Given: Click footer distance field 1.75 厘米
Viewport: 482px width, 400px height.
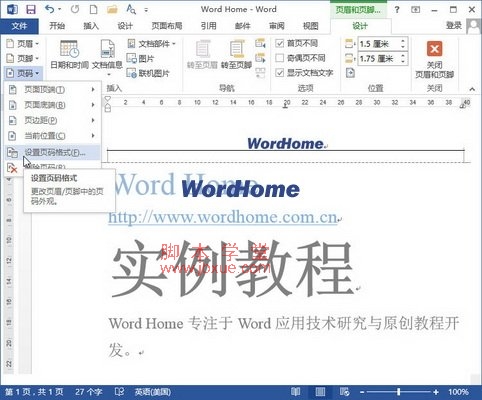Looking at the screenshot, I should (378, 59).
